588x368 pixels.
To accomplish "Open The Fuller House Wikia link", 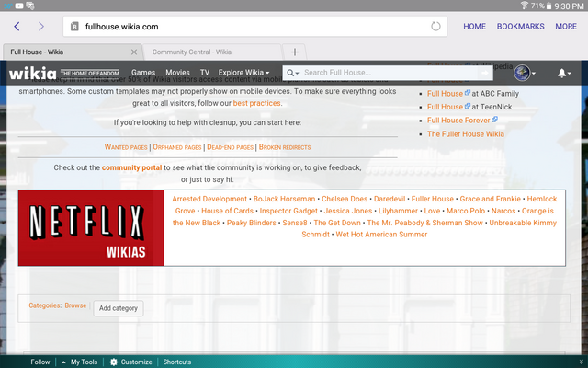I will [466, 134].
